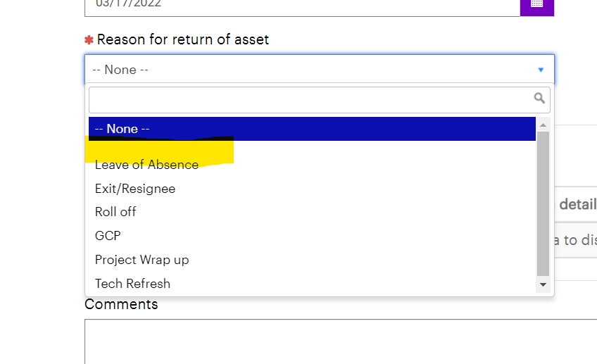Click the scrollbar down arrow in list
597x364 pixels.
(x=543, y=284)
